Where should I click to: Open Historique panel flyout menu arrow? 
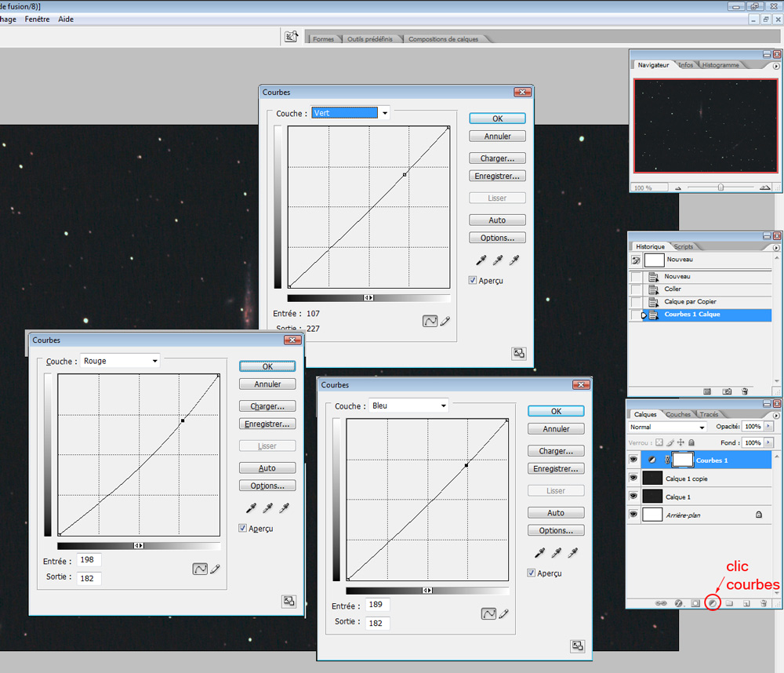click(776, 248)
